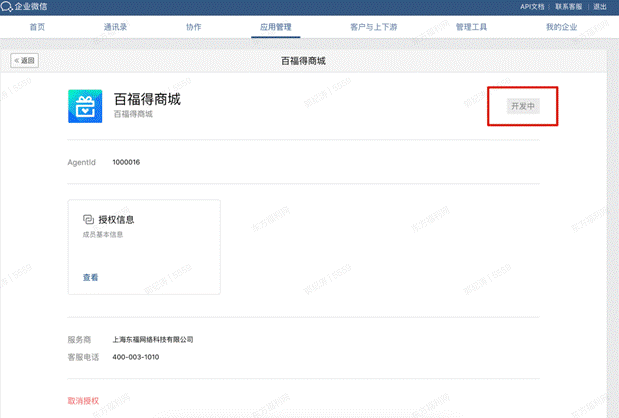Open the 联系客服 link
619x418 pixels.
point(569,7)
